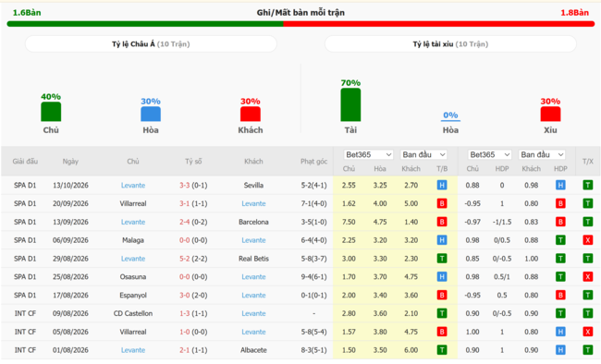Click the 1.8Bàn conceded value
The height and width of the screenshot is (364, 601).
574,13
